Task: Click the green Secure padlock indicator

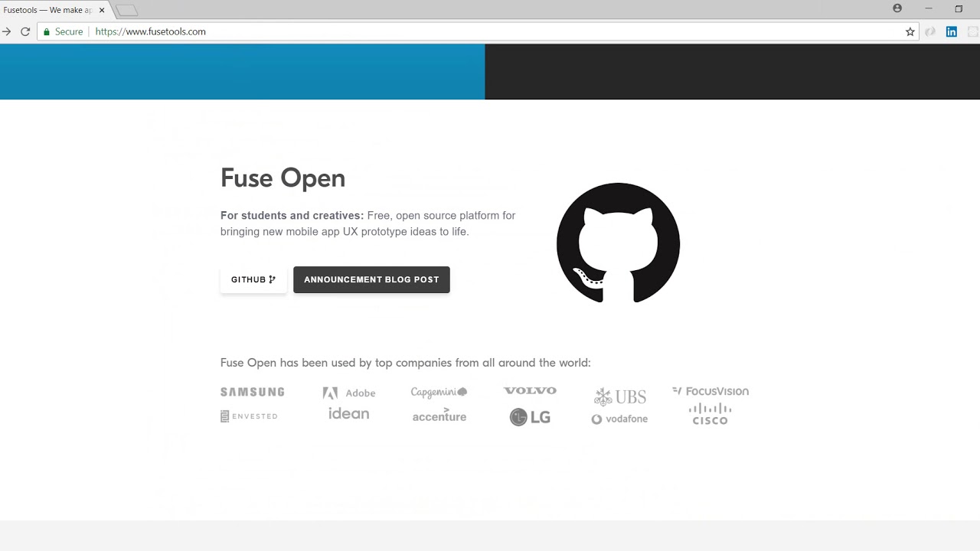Action: click(x=63, y=31)
